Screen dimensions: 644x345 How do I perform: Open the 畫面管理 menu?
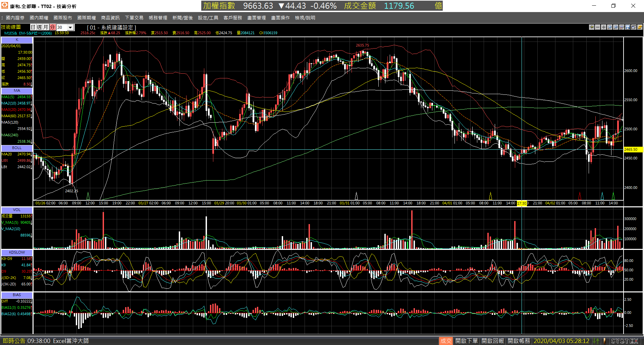(x=257, y=18)
